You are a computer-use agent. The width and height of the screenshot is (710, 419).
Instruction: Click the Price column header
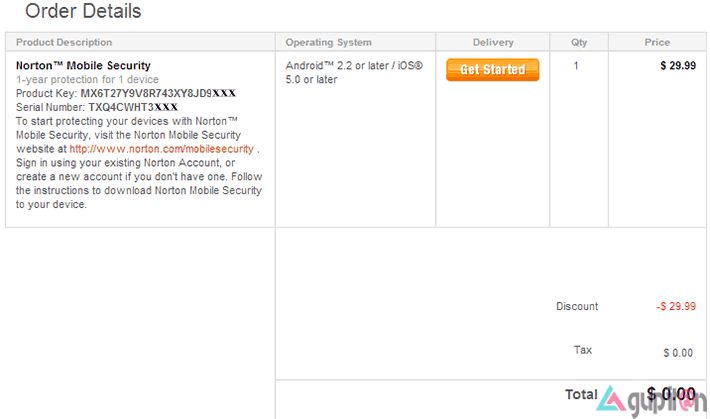tap(657, 42)
